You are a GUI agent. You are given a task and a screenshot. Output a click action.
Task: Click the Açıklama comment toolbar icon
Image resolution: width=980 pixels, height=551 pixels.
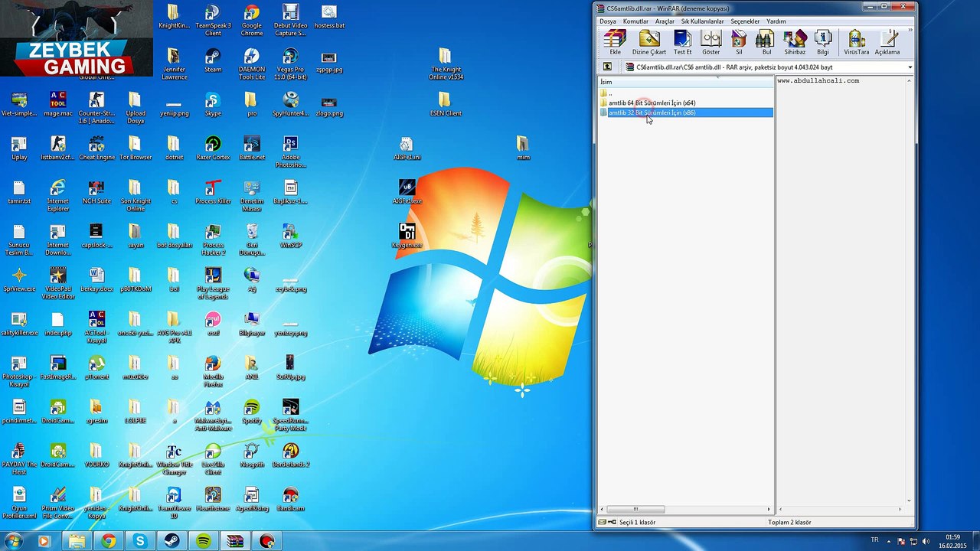(887, 43)
